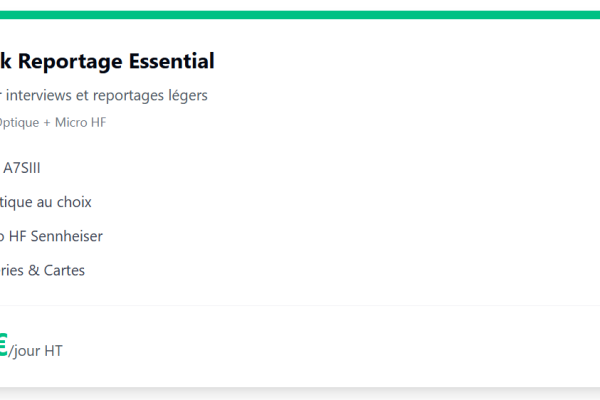This screenshot has width=600, height=400.
Task: Click the Batteries & Cartes list item
Action: pyautogui.click(x=42, y=270)
